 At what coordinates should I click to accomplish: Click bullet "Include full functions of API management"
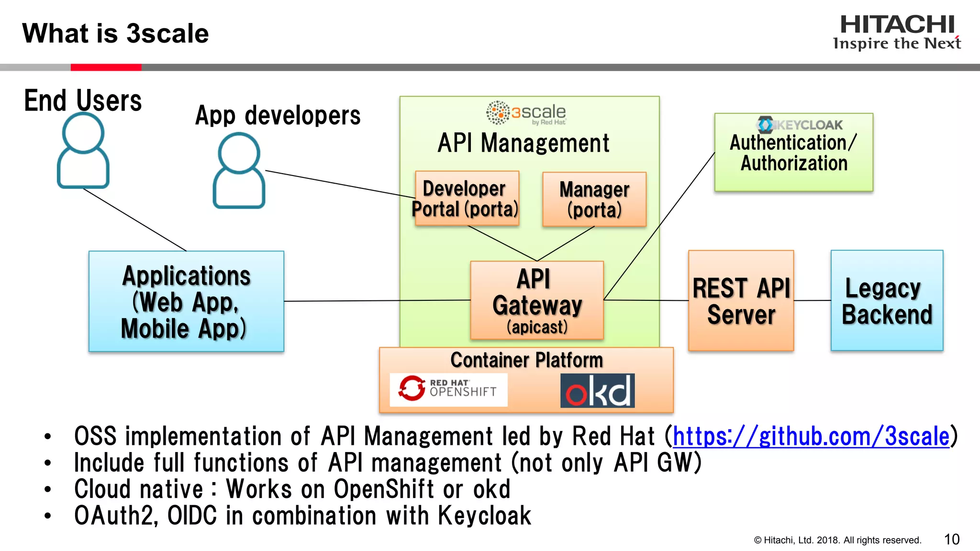[388, 463]
